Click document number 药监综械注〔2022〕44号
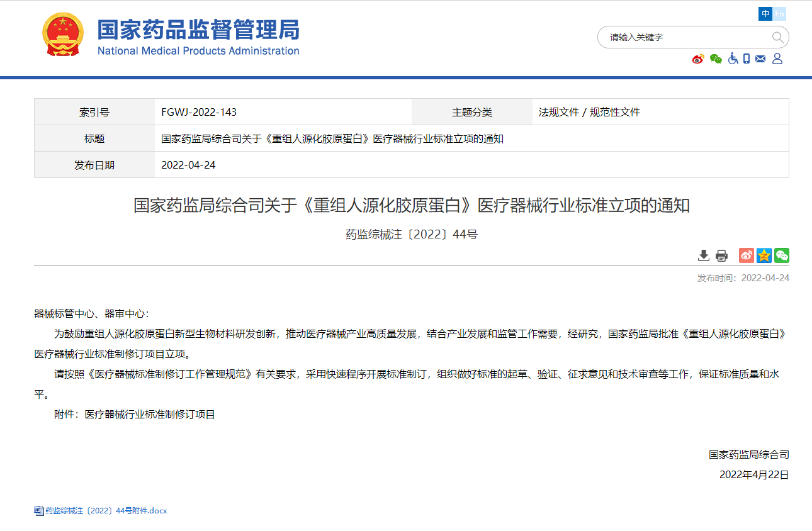Screen dimensions: 812x531 [412, 235]
